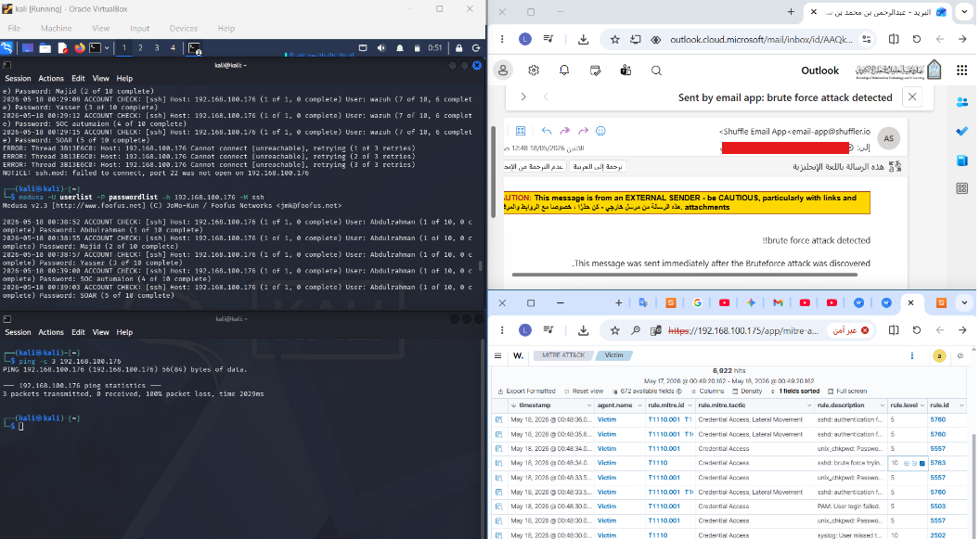The width and height of the screenshot is (980, 539).
Task: Click the Outlook search magnifier icon
Action: (656, 71)
